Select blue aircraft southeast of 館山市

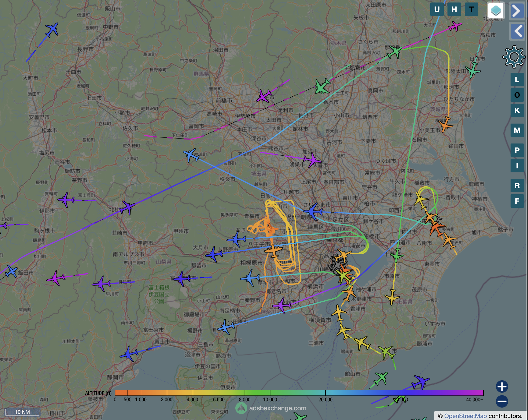pos(421,382)
